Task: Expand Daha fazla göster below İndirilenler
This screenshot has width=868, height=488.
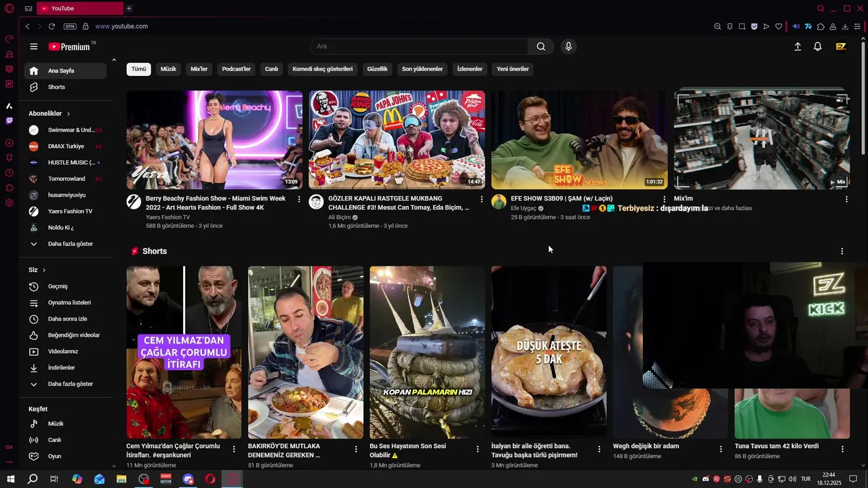Action: [x=65, y=384]
